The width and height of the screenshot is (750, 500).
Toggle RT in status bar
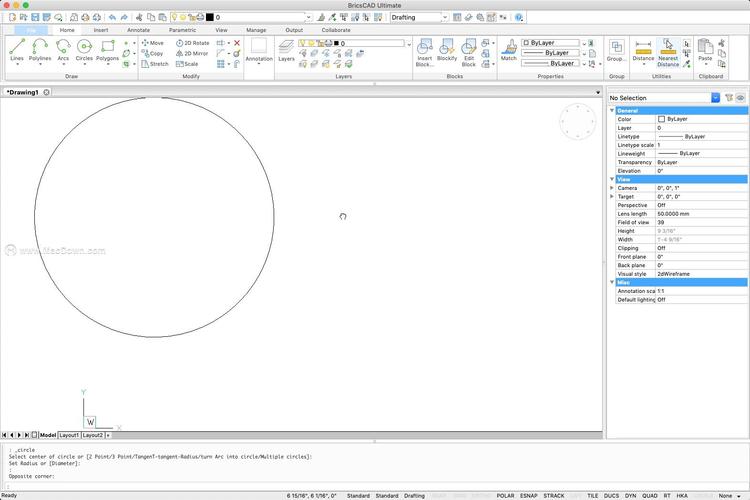667,496
